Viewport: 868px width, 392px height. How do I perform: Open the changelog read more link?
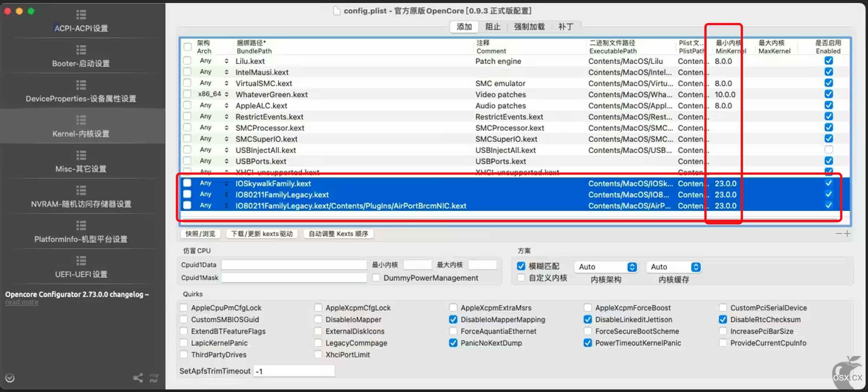click(22, 303)
